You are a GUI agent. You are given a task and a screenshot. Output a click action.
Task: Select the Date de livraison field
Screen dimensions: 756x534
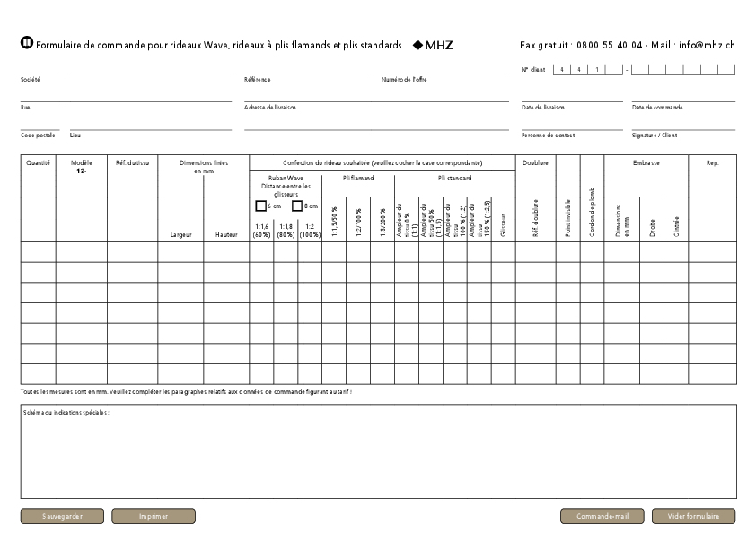[x=571, y=96]
